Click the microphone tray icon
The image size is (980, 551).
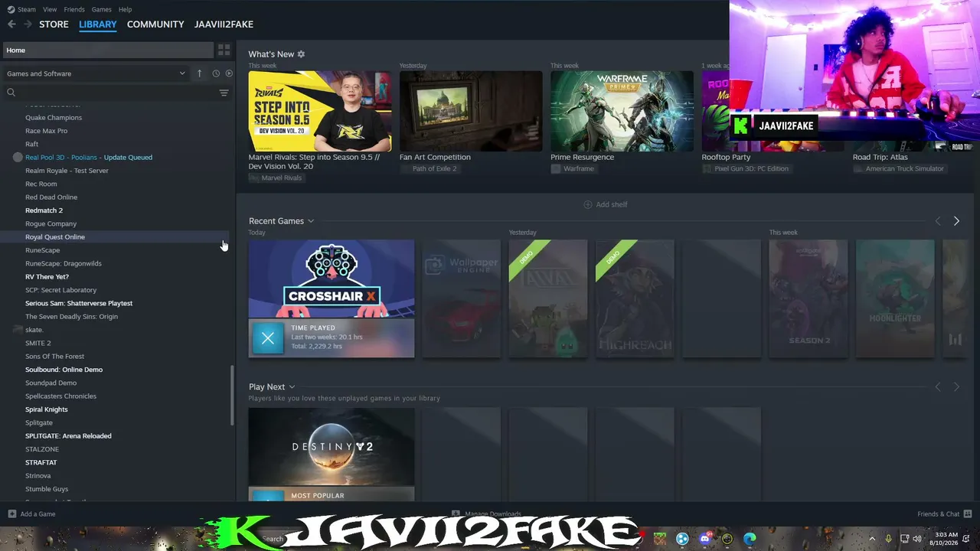888,539
